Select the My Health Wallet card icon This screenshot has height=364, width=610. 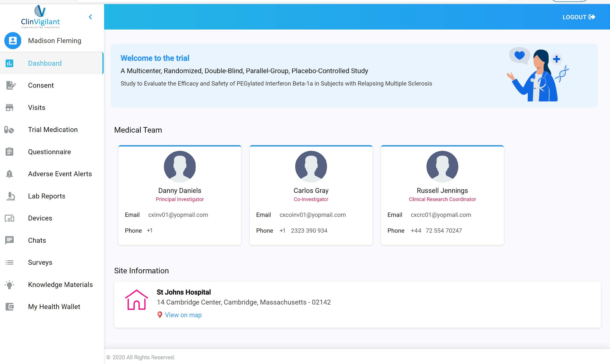9,307
